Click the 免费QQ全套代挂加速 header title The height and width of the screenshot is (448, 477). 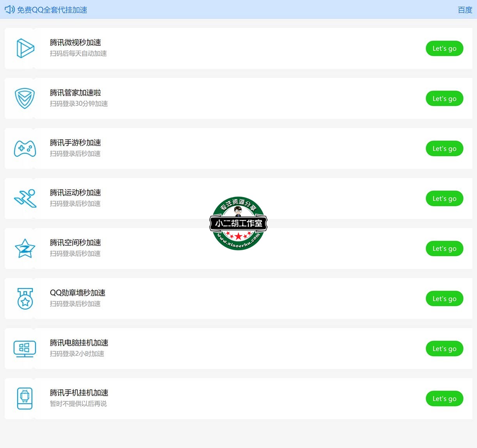tap(52, 10)
